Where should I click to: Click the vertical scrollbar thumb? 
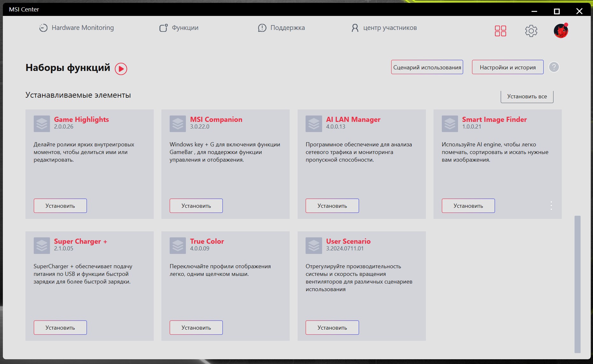pyautogui.click(x=577, y=284)
